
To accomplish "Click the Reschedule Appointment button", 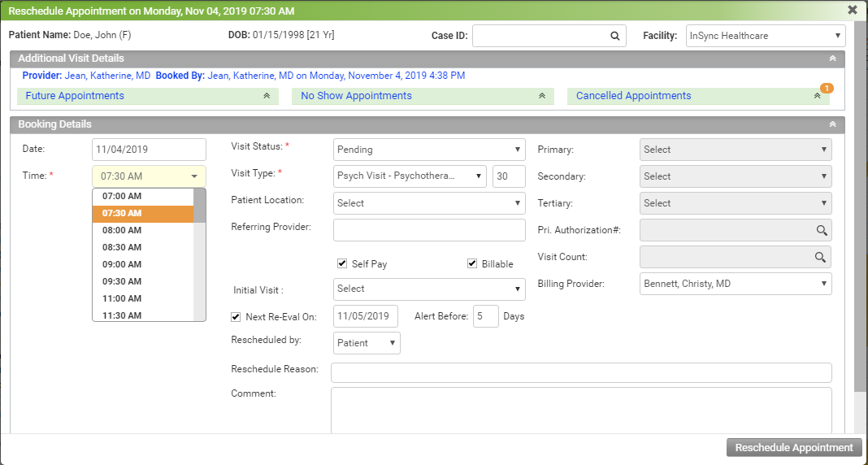I will pos(793,448).
